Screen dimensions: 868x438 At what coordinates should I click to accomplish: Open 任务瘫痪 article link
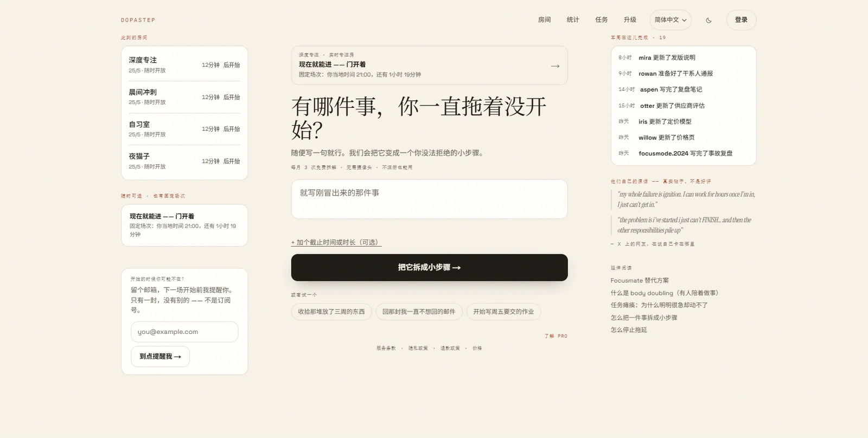(x=659, y=305)
